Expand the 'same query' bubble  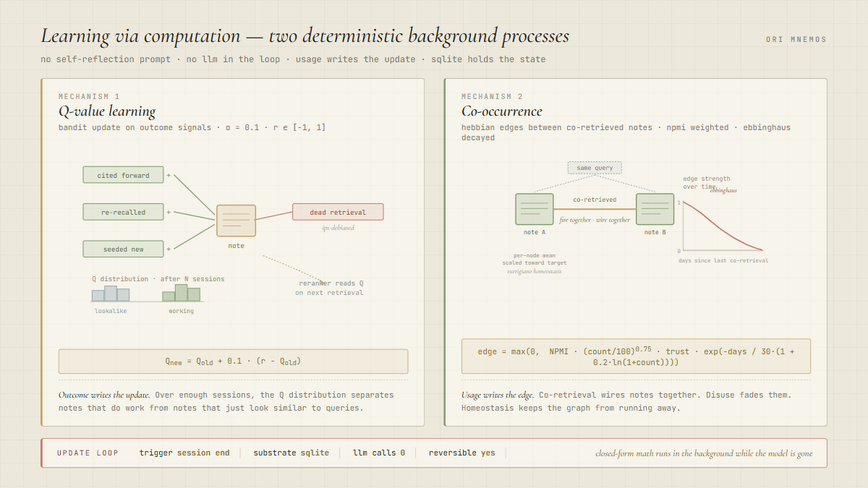[595, 167]
